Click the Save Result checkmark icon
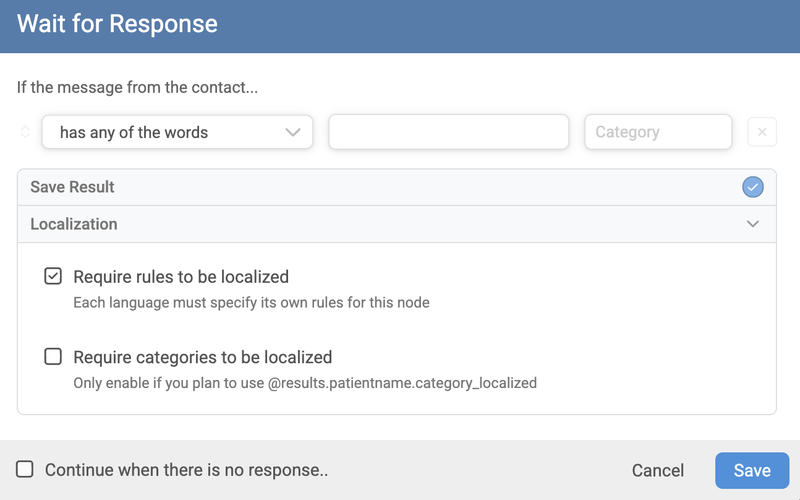This screenshot has width=800, height=500. tap(753, 187)
